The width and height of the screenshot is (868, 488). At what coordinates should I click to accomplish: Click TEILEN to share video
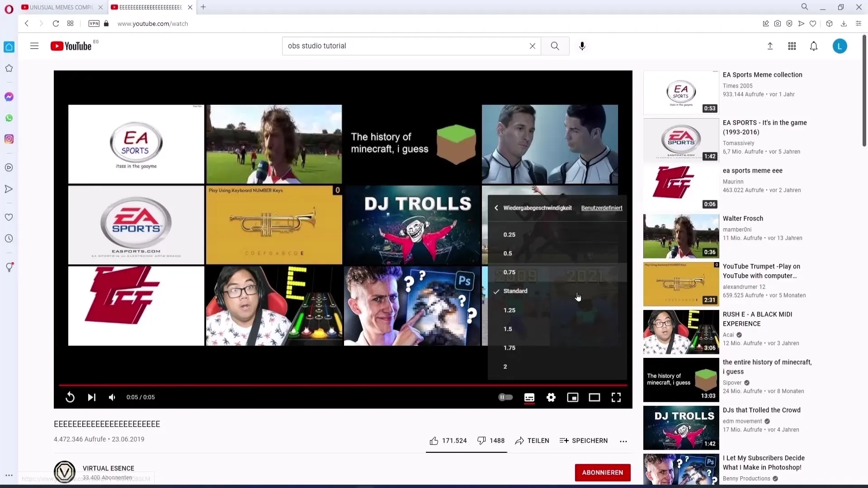pos(532,441)
